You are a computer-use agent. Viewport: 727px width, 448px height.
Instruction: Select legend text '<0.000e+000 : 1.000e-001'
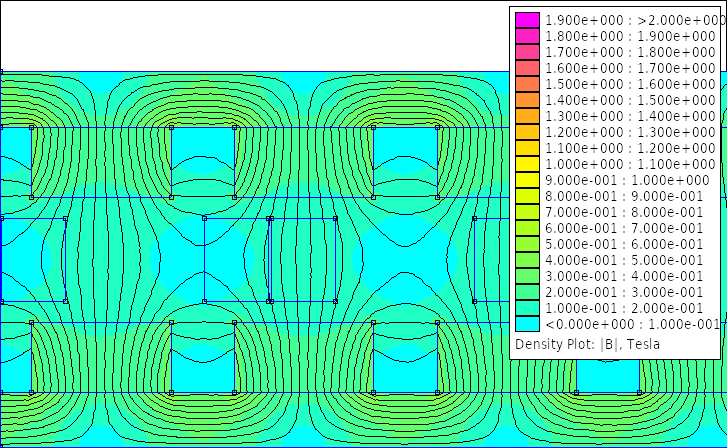click(x=632, y=324)
